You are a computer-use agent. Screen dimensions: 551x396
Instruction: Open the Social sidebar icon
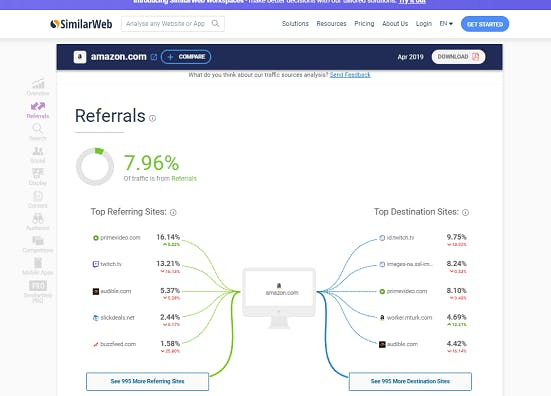point(38,151)
